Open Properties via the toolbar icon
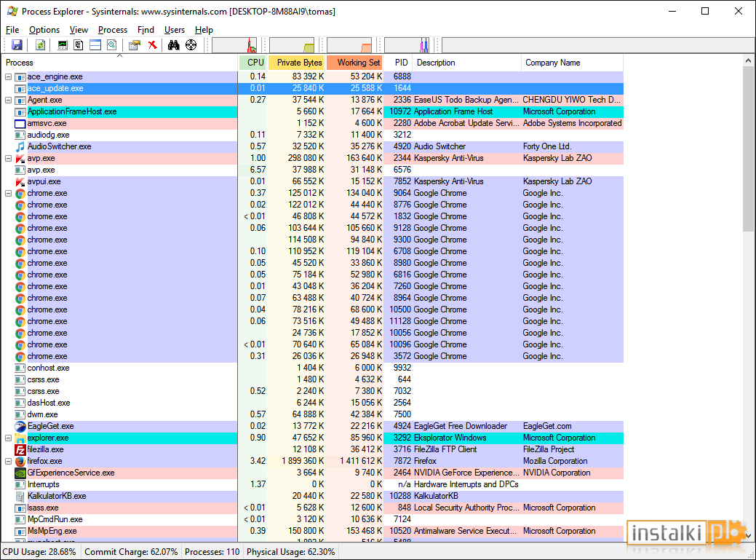This screenshot has height=560, width=756. pos(135,45)
